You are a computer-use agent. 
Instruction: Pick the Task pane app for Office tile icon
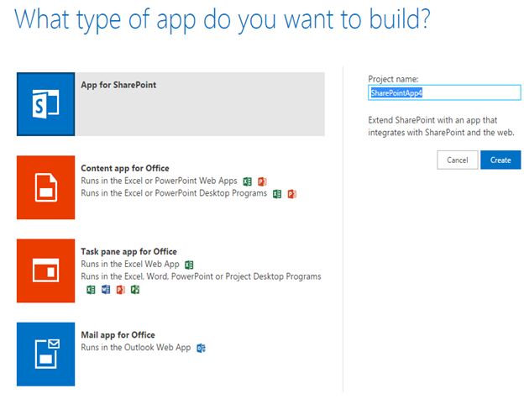46,270
